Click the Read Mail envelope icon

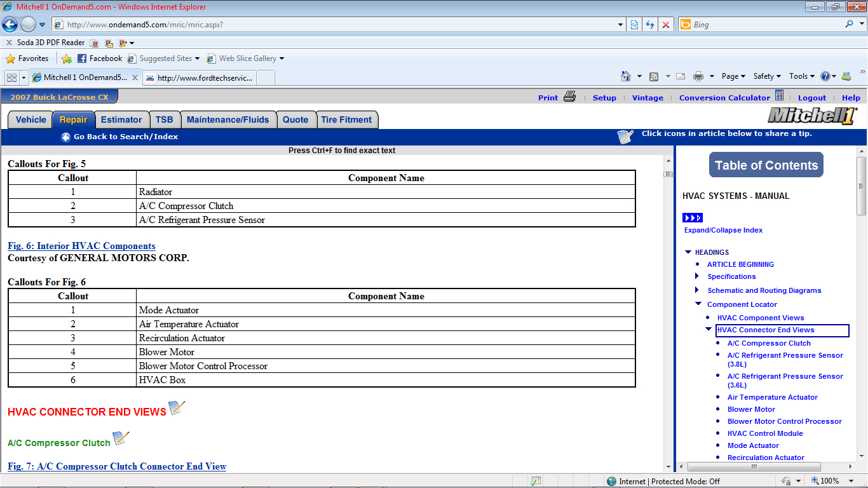pyautogui.click(x=681, y=76)
